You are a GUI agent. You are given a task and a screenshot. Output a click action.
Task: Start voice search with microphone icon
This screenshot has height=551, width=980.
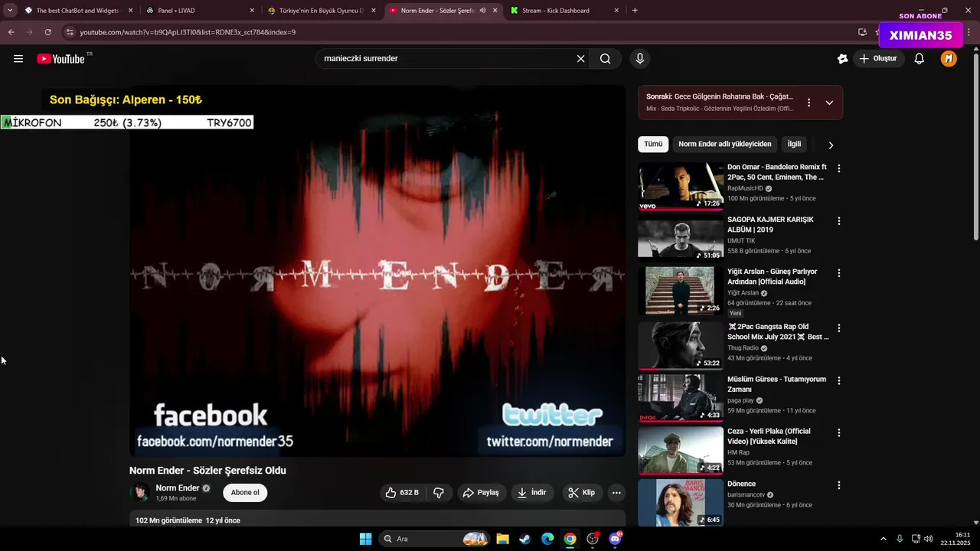[640, 59]
